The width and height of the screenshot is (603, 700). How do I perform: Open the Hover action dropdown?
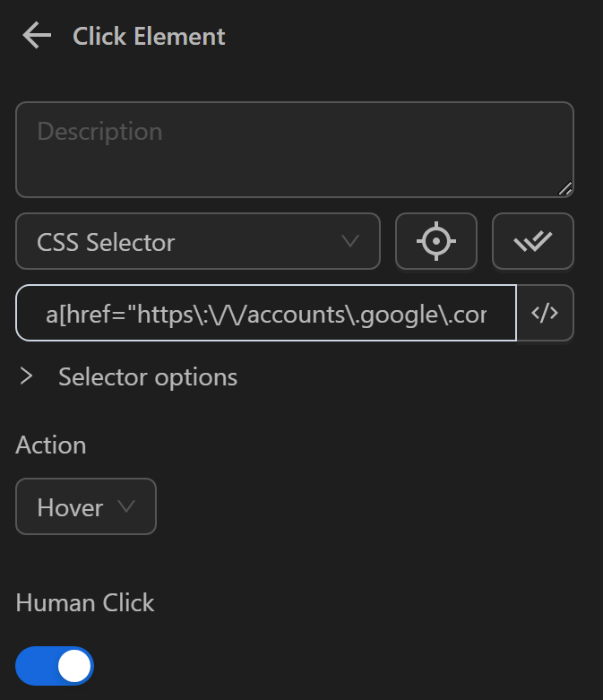(86, 506)
